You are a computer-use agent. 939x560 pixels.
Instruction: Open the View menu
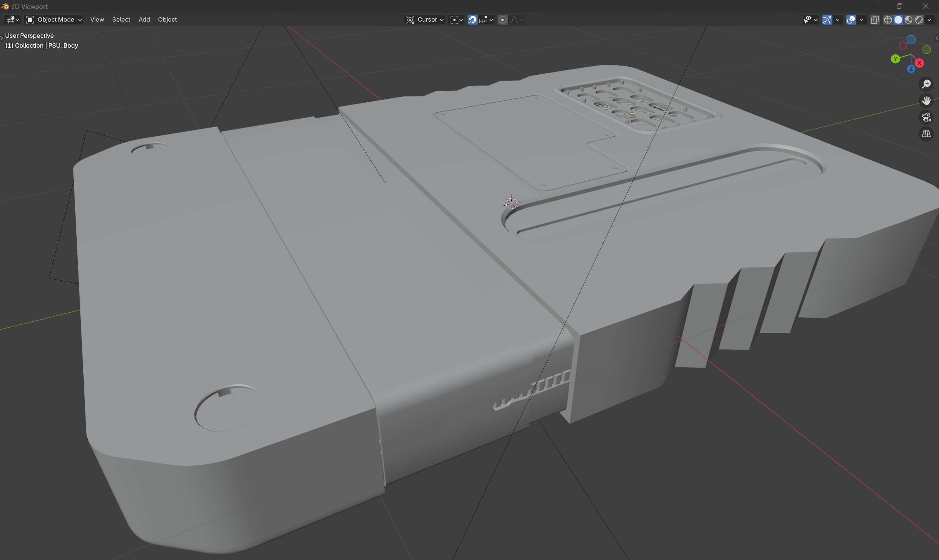pyautogui.click(x=97, y=20)
